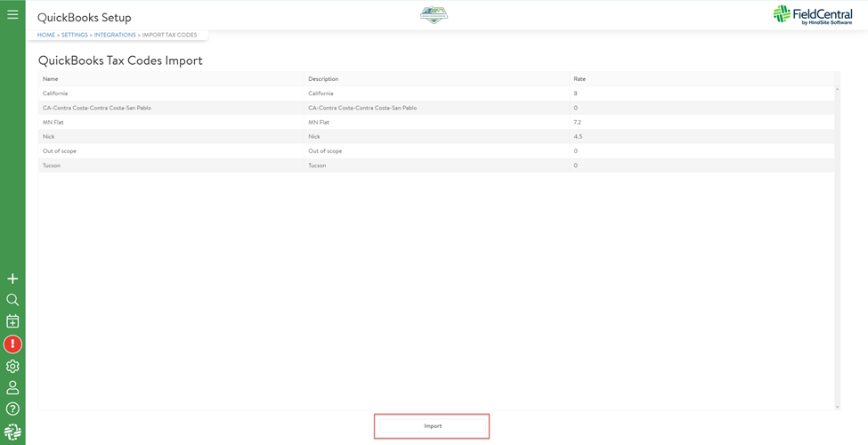The width and height of the screenshot is (868, 445).
Task: Open the calendar scheduling icon
Action: pos(12,321)
